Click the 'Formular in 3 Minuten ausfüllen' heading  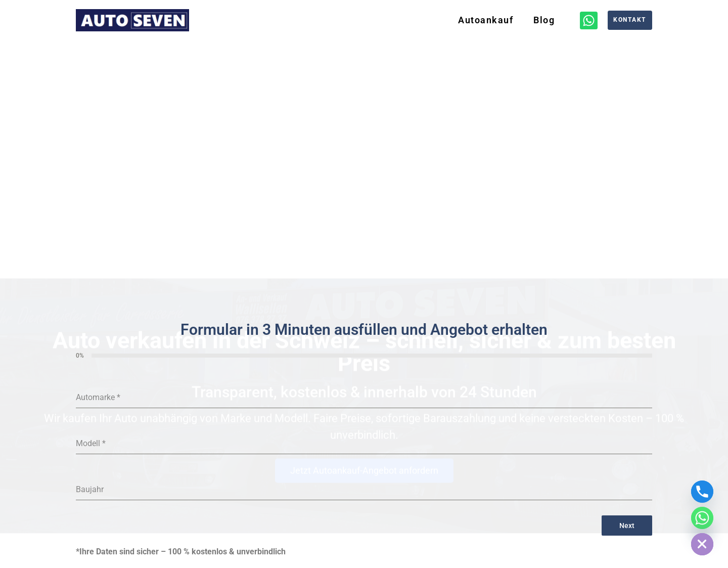click(364, 330)
